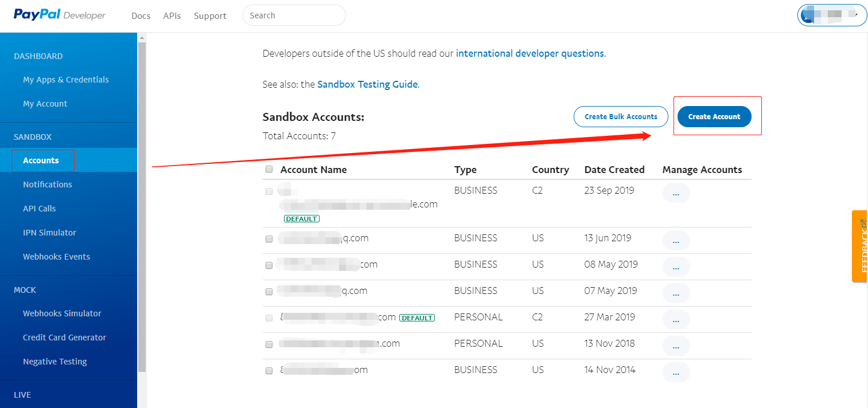Go to My Apps & Credentials
Image resolution: width=868 pixels, height=408 pixels.
point(66,80)
